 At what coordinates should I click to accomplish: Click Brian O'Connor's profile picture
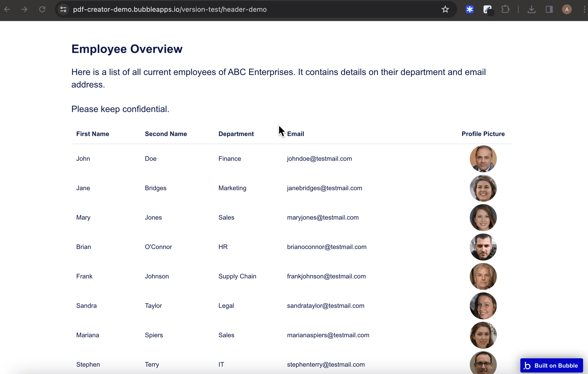[x=483, y=247]
